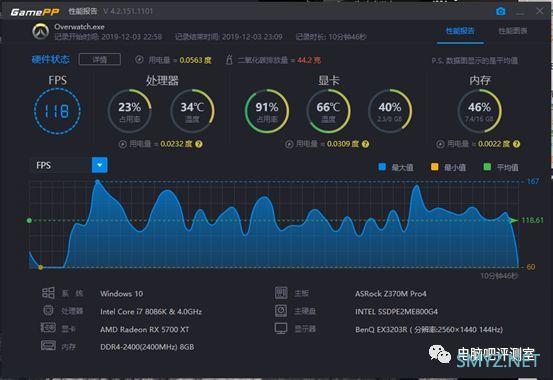This screenshot has height=380, width=553.
Task: Click the help icon next to graphics card power 0.0309度
Action: 365,144
